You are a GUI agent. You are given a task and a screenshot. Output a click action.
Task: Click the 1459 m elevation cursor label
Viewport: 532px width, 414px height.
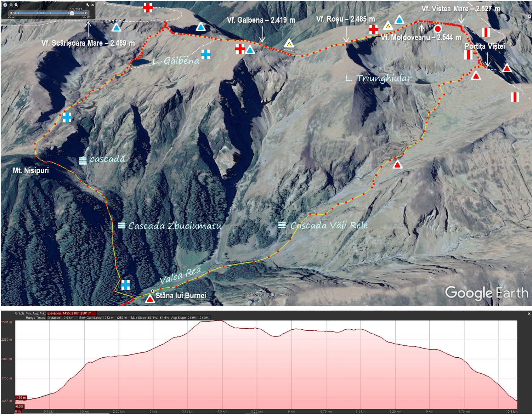point(20,398)
